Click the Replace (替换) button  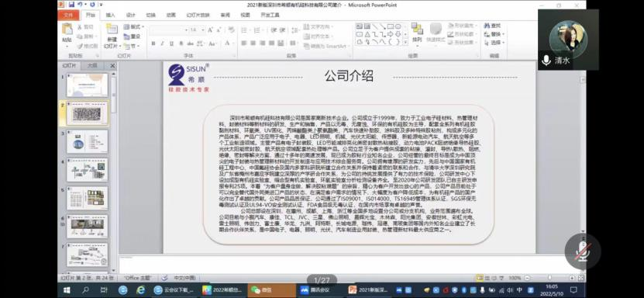click(x=494, y=34)
